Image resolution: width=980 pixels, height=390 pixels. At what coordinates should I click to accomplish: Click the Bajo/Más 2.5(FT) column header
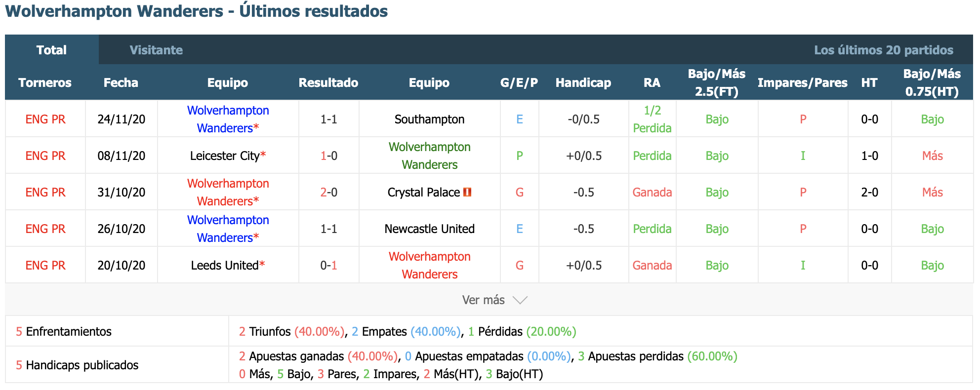(x=717, y=82)
